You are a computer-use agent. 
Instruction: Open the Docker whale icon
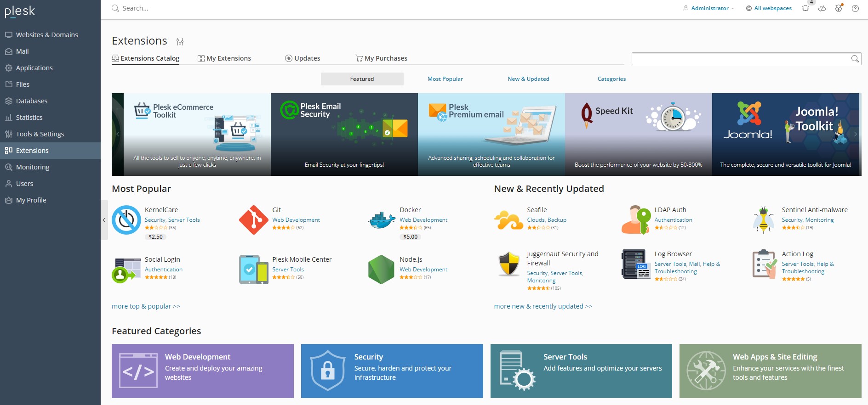click(x=381, y=220)
